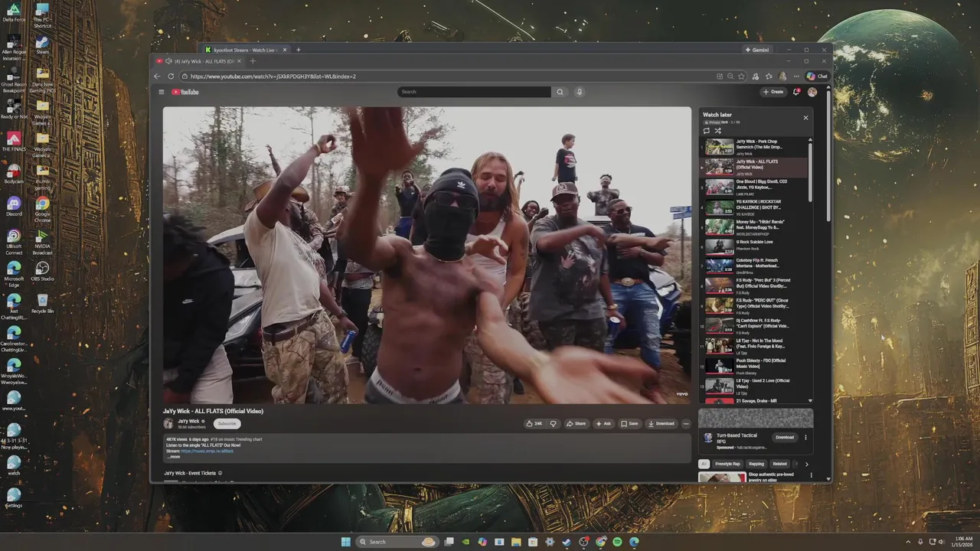Reload the YouTube page
980x551 pixels.
171,77
